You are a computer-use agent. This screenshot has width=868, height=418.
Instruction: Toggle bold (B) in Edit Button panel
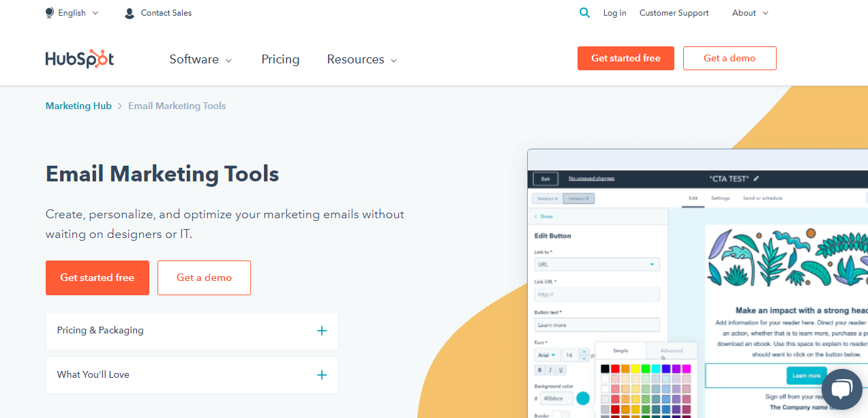pos(539,370)
